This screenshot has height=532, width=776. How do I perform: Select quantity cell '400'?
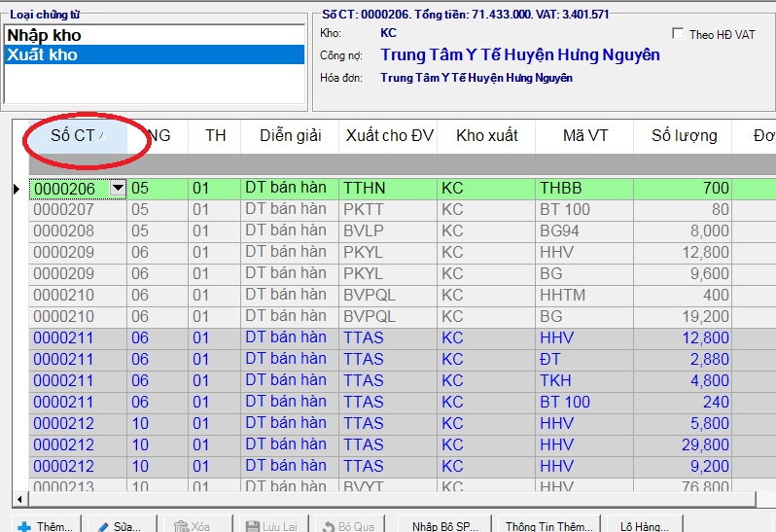683,295
